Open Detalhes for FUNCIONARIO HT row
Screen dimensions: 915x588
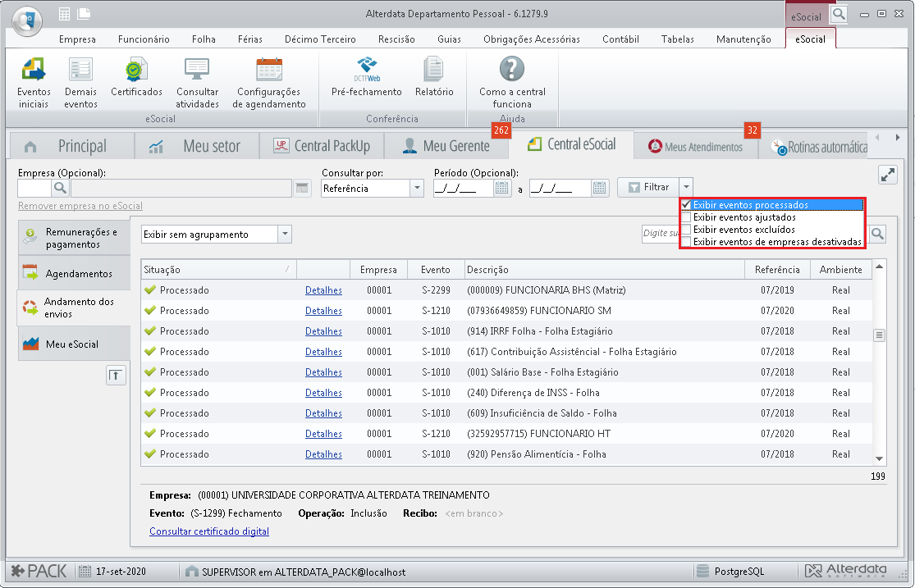[323, 434]
